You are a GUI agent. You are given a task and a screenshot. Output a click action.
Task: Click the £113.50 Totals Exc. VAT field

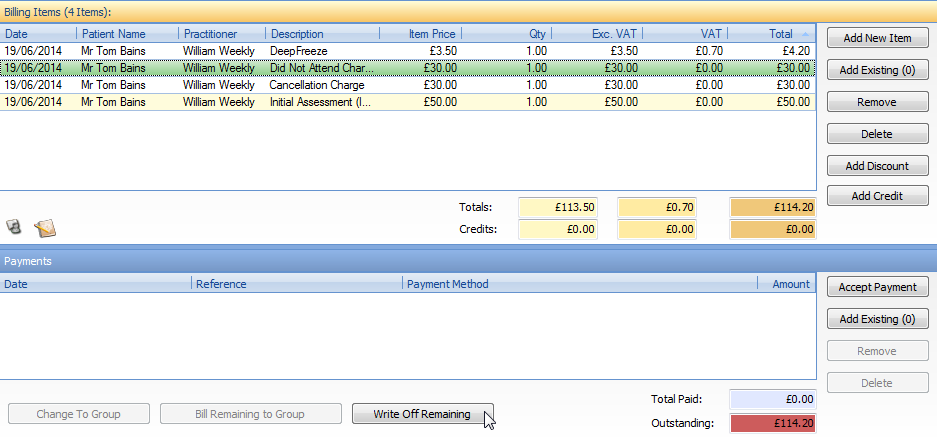point(558,208)
